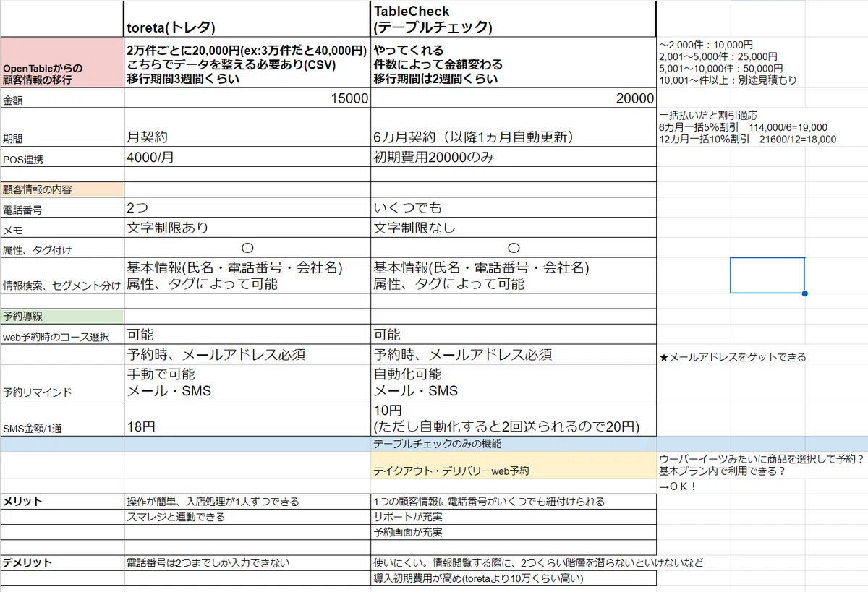Click the 'web予約時のコース選択' row label
868x592 pixels.
point(62,335)
